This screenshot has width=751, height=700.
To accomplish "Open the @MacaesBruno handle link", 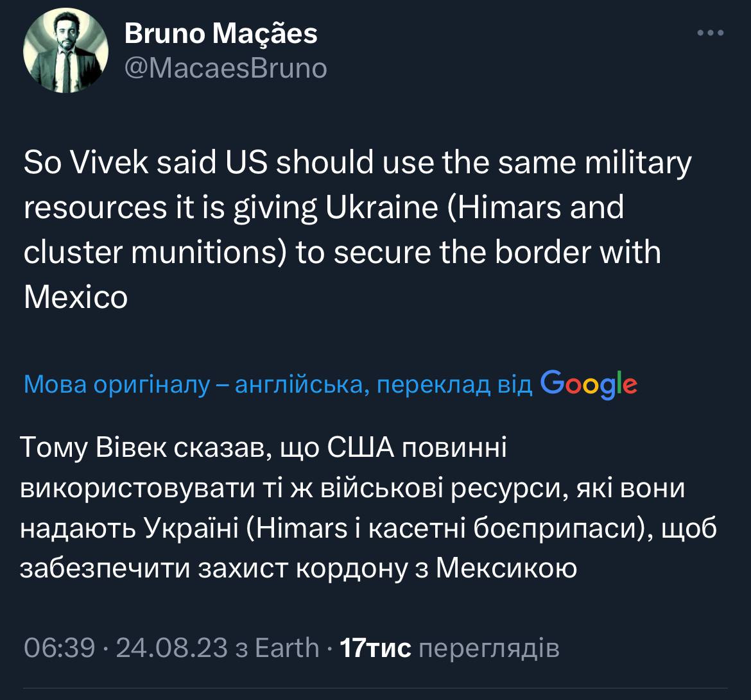I will pos(225,68).
